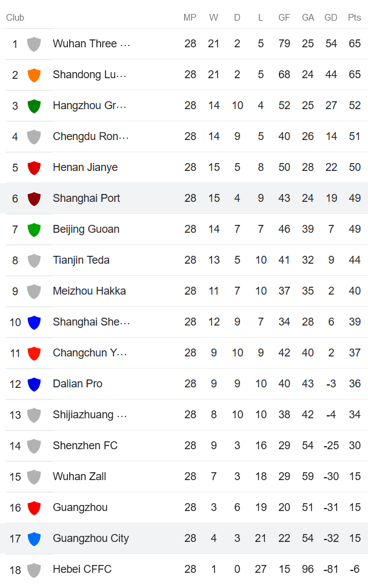Click the blue Dalian Pro crest
The width and height of the screenshot is (368, 588).
[34, 384]
